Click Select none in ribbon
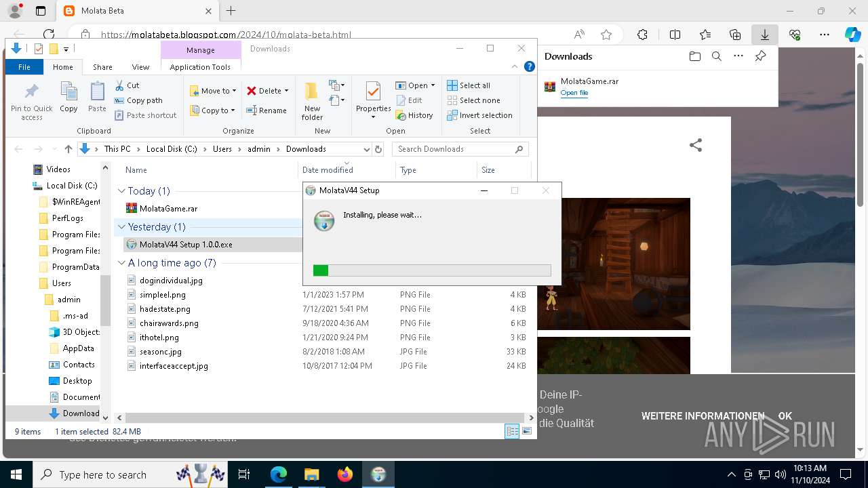 pos(473,100)
